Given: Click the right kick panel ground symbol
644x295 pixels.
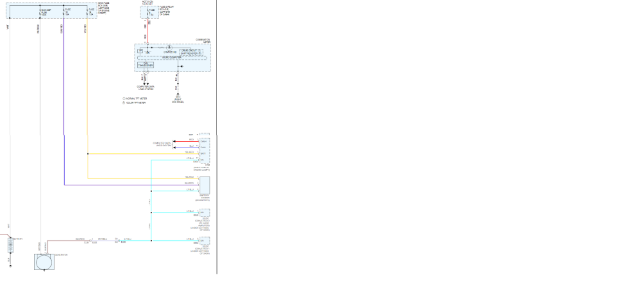Looking at the screenshot, I should tap(178, 95).
